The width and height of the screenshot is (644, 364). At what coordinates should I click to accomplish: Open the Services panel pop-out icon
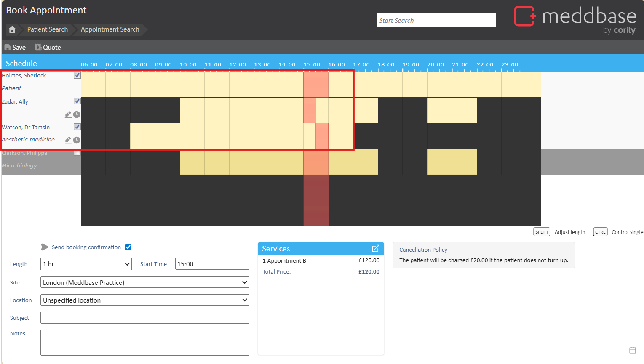pos(375,249)
